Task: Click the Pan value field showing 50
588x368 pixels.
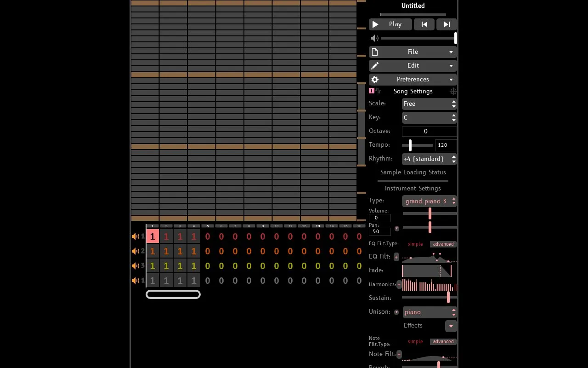Action: 380,232
